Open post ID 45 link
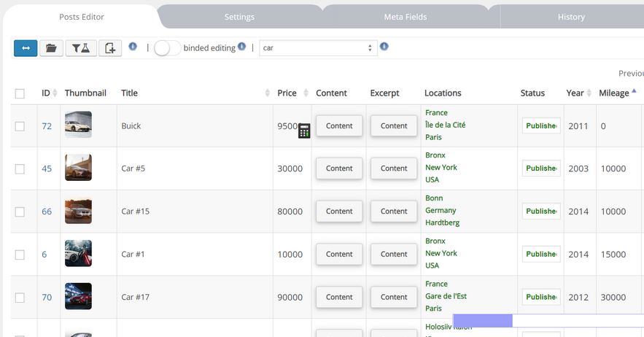Viewport: 644px width, 337px height. (47, 168)
